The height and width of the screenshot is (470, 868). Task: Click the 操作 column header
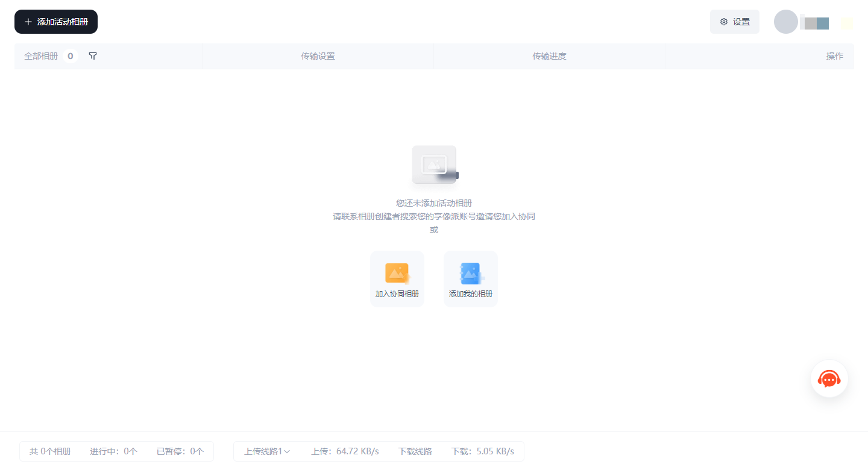(x=835, y=56)
